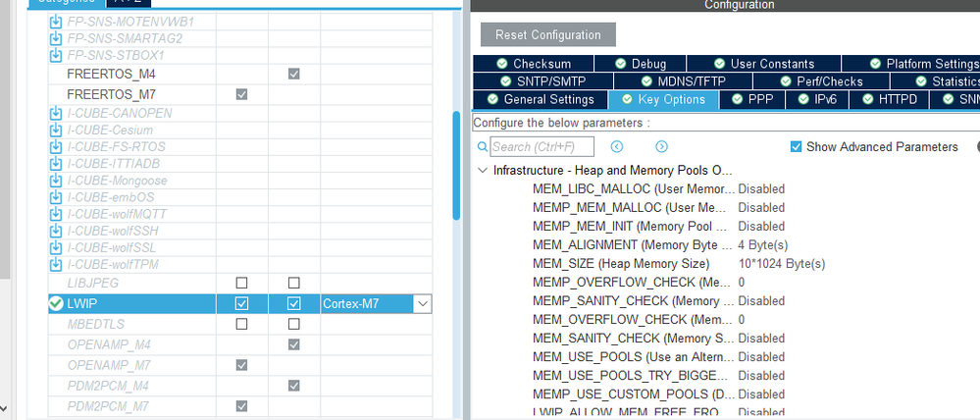Screen dimensions: 980x420
Task: Click download icon beside I-CUBE-FS-RTOS
Action: (x=56, y=147)
